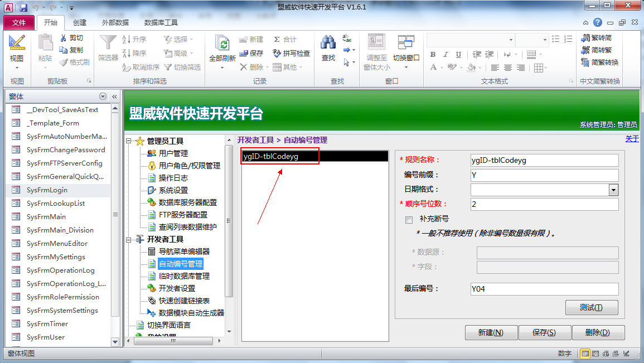Click the 测试(T) button

(592, 308)
